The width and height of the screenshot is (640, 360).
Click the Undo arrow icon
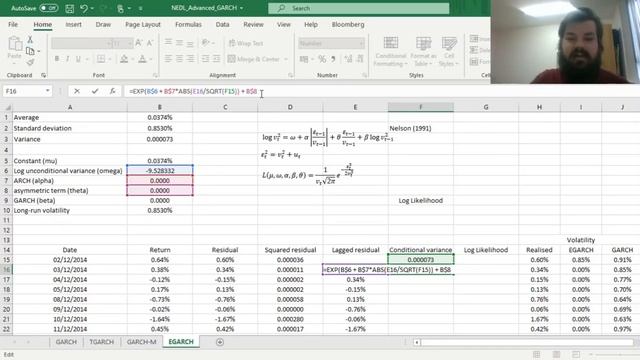[x=84, y=8]
